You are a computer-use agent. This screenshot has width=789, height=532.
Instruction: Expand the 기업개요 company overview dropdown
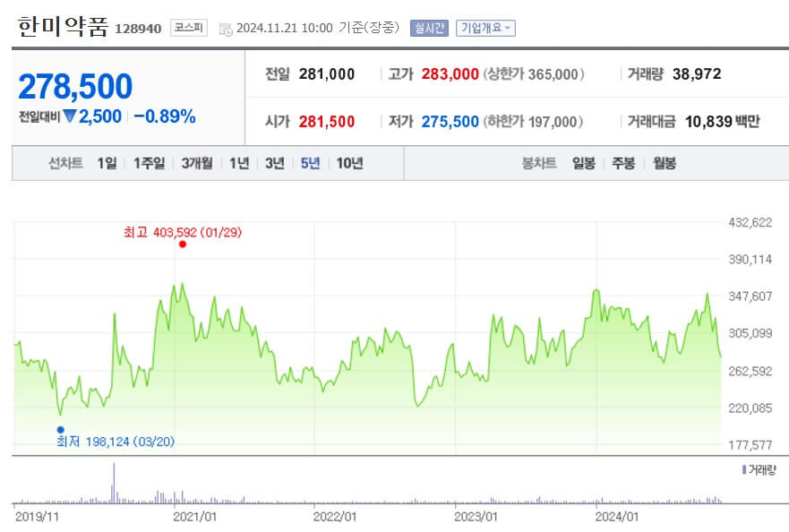487,28
